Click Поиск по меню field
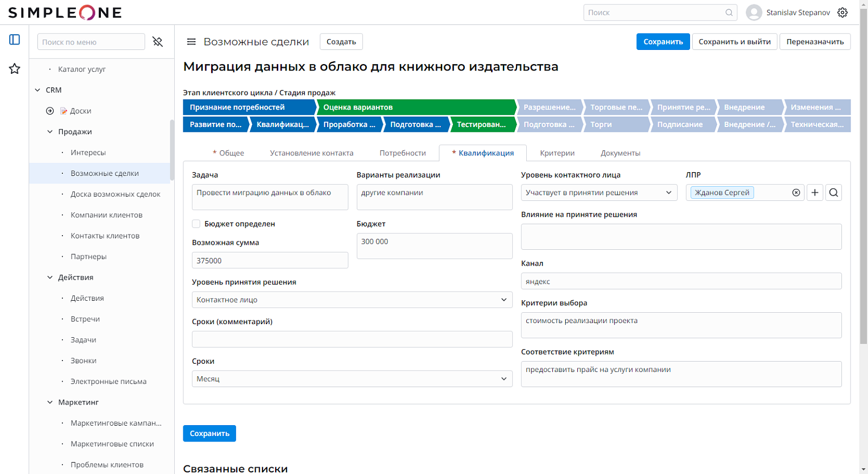The image size is (868, 474). tap(91, 42)
